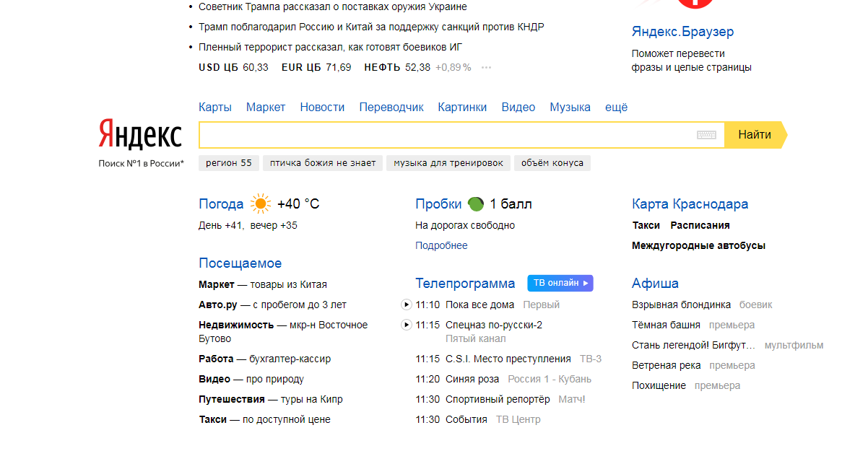Click the Найти search button
The image size is (868, 464).
[x=755, y=135]
